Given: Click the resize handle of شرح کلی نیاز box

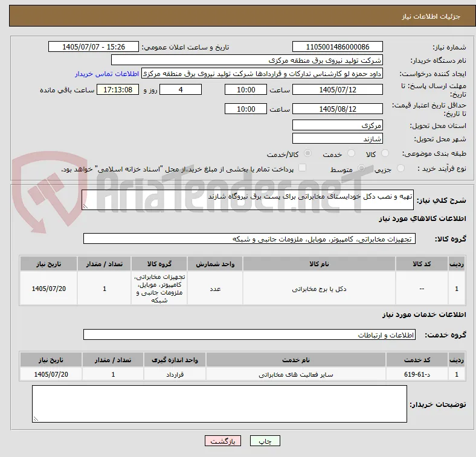Looking at the screenshot, I should tap(85, 206).
